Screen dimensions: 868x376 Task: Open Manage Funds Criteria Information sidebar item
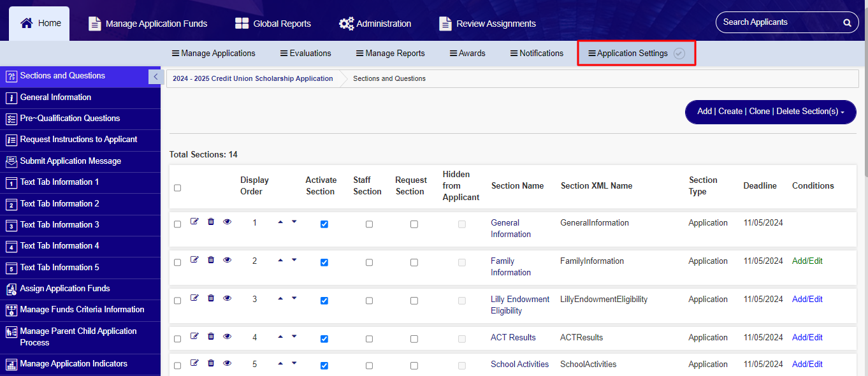[x=80, y=310]
